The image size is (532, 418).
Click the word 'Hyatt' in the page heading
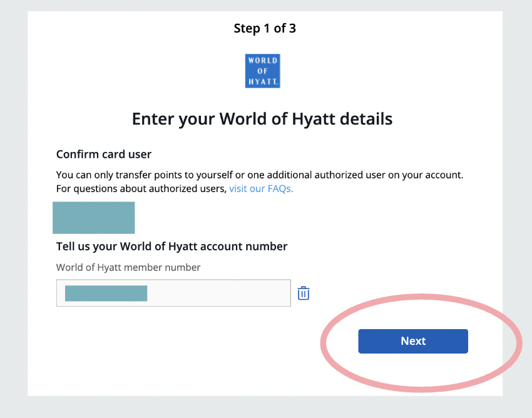coord(316,118)
